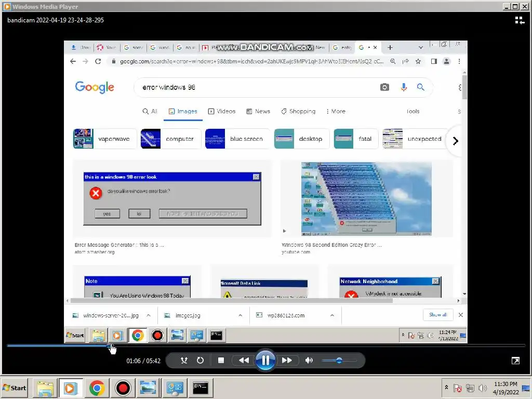The width and height of the screenshot is (532, 399).
Task: Switch to the Videos results tab
Action: point(221,111)
